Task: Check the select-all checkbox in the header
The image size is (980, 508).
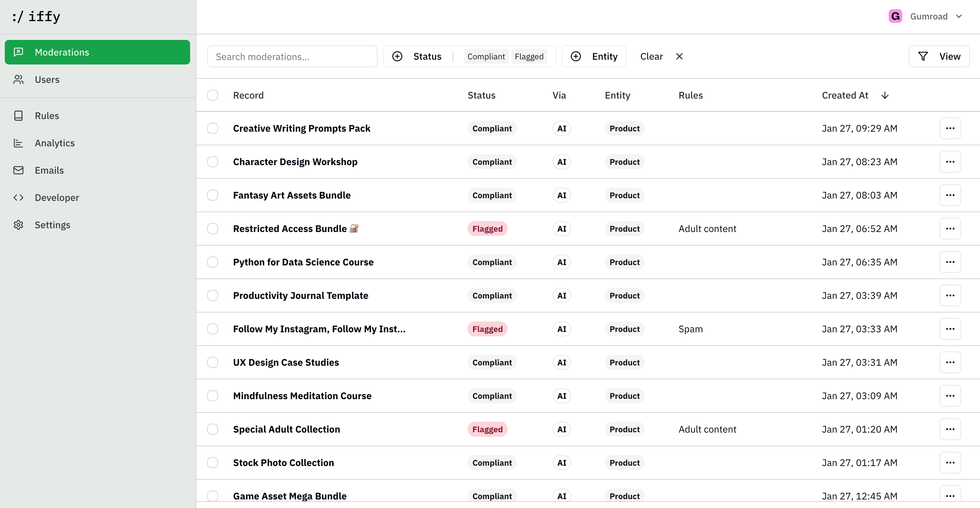Action: tap(213, 95)
